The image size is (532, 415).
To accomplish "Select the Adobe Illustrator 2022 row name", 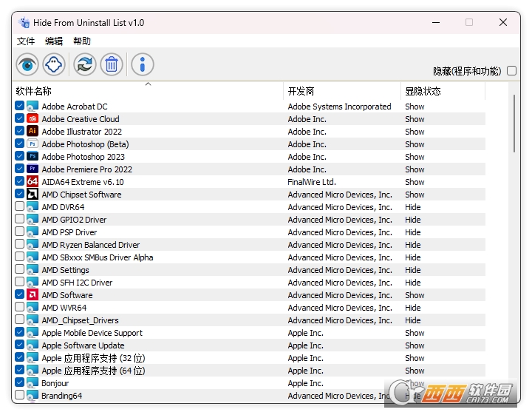I will [x=82, y=132].
